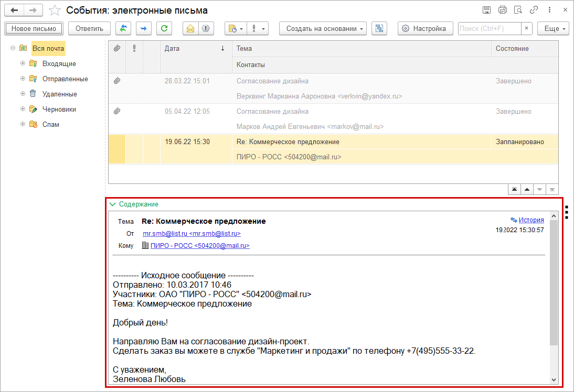Click the organization icon beside ПИРО - РОСС recipient

pos(145,245)
